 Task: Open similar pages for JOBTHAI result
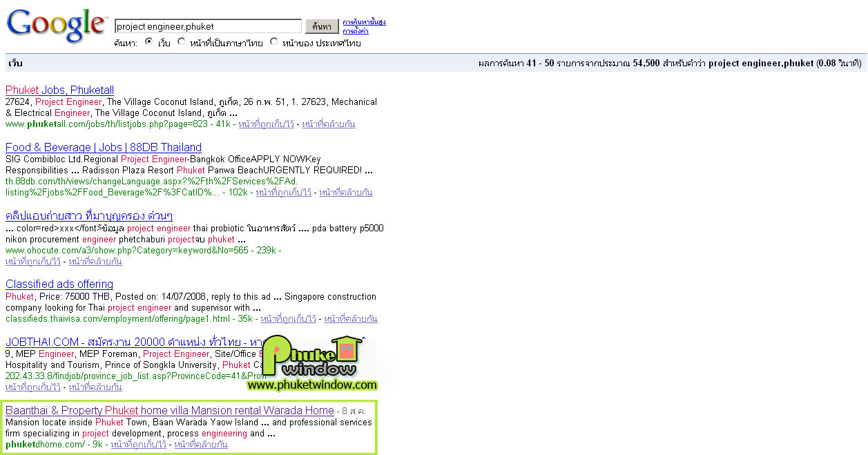pyautogui.click(x=95, y=387)
